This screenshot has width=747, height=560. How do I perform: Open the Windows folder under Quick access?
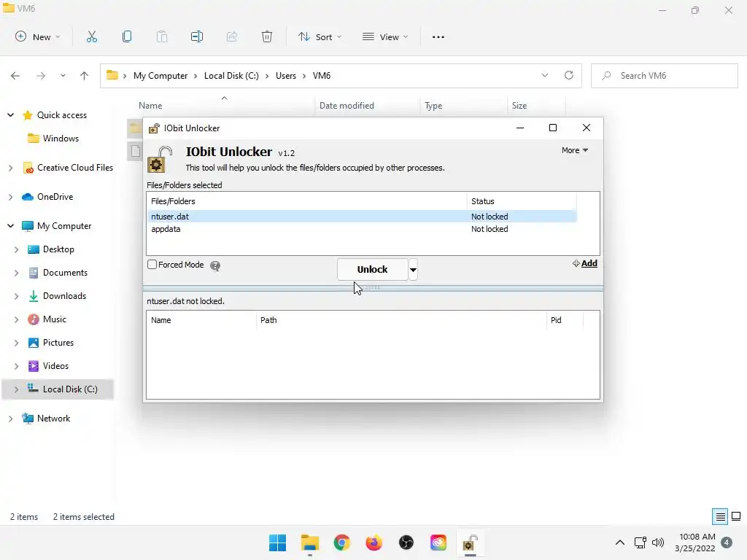(x=61, y=138)
